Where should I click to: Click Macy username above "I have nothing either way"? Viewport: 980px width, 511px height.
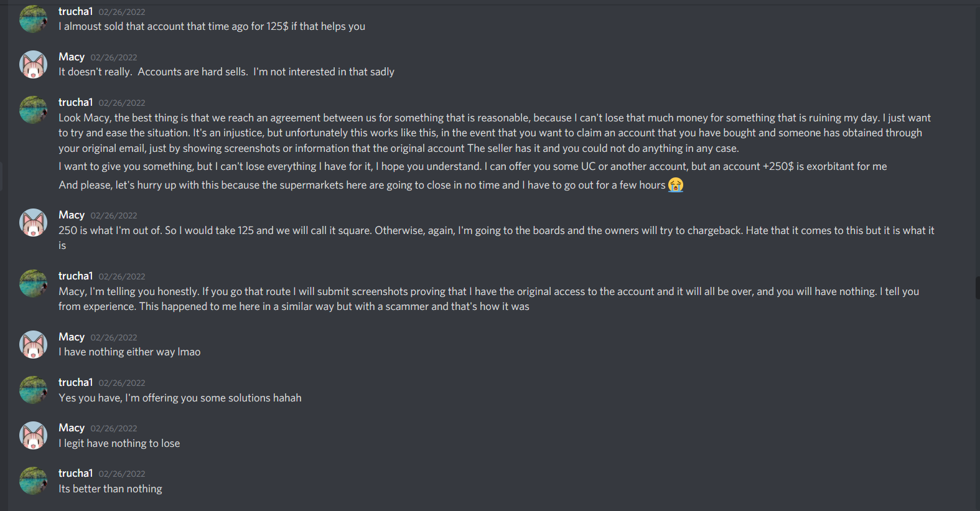pyautogui.click(x=72, y=337)
